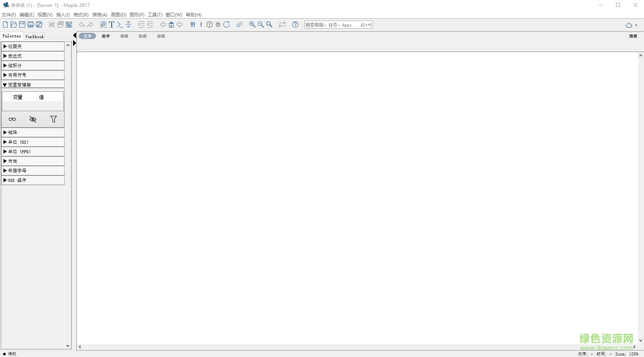The height and width of the screenshot is (357, 644).
Task: Switch to the Workbook tab
Action: [x=34, y=36]
